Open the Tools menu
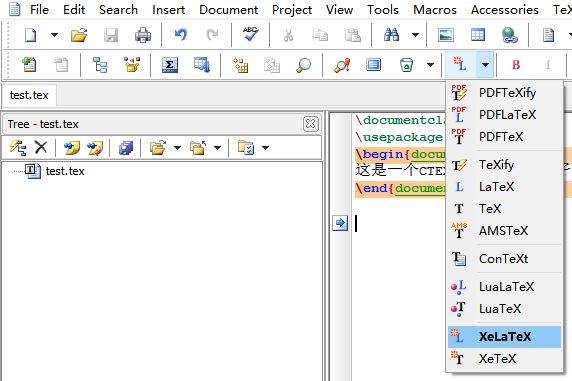This screenshot has height=381, width=572. (x=383, y=9)
